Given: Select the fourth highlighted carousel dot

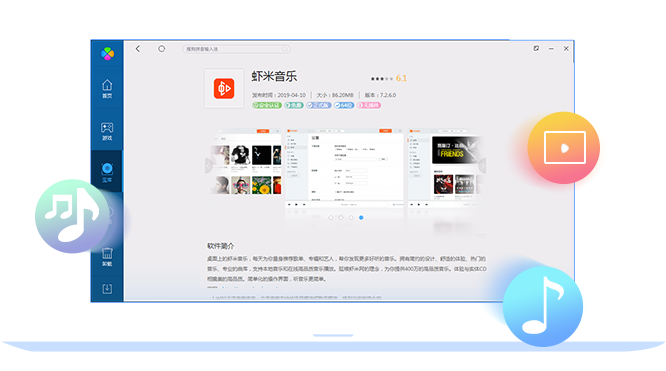Looking at the screenshot, I should [x=361, y=218].
